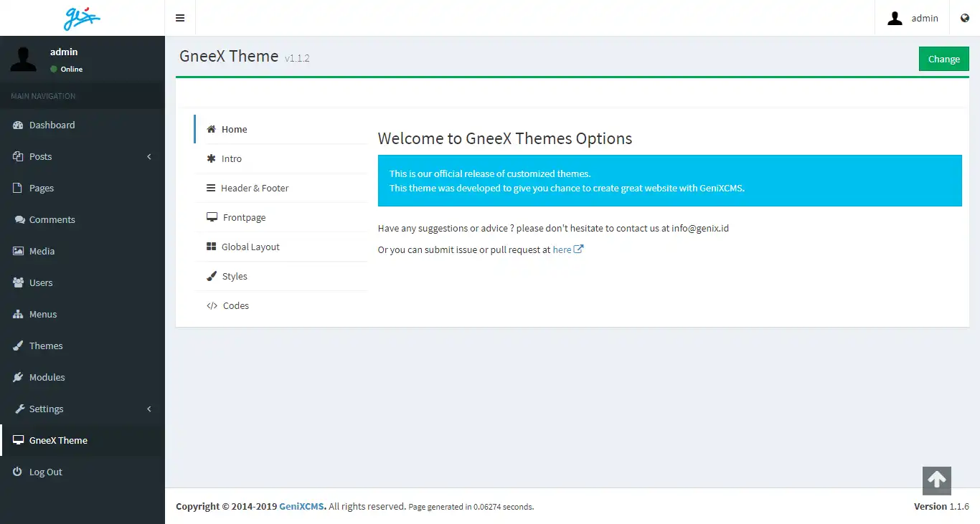Open the admin user menu
The height and width of the screenshot is (524, 980).
[913, 18]
